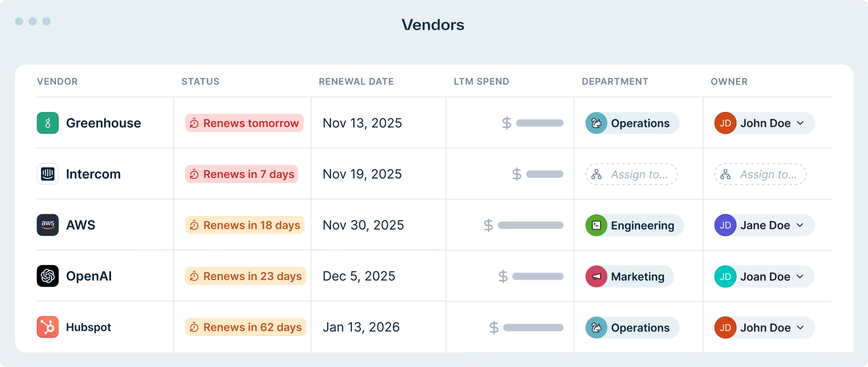Open the owner dropdown for Greenhouse
868x367 pixels.
(800, 123)
